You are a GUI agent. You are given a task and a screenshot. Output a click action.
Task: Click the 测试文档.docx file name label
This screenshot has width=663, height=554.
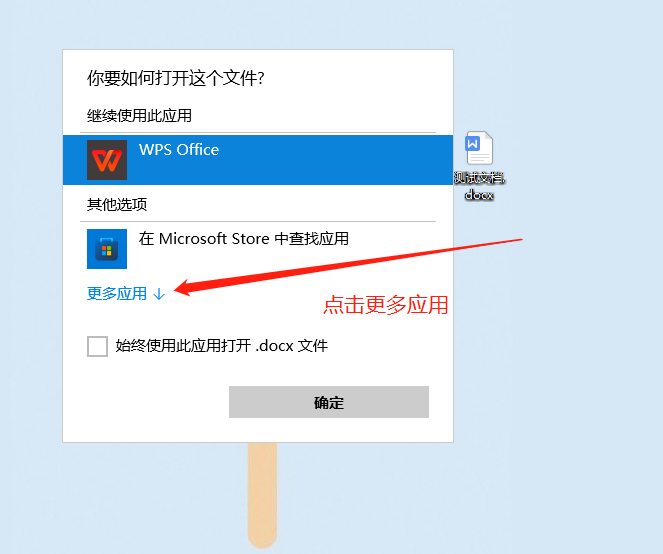click(x=479, y=186)
